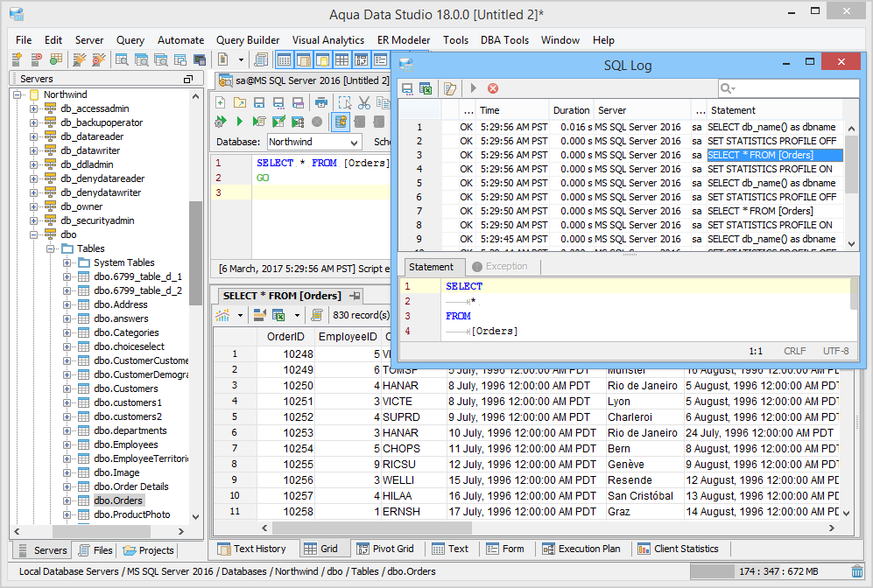
Task: Click the Print icon in query toolbar
Action: [321, 102]
